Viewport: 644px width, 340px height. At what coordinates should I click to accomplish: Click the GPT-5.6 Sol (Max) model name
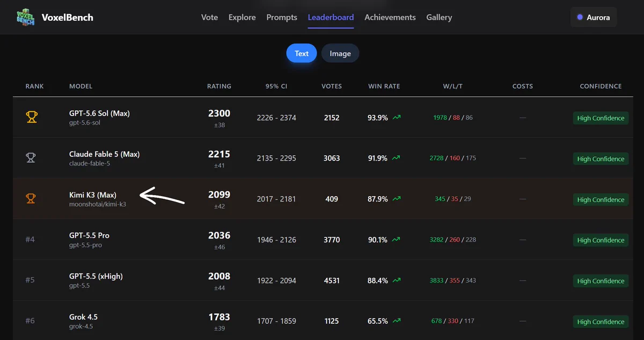pyautogui.click(x=99, y=113)
